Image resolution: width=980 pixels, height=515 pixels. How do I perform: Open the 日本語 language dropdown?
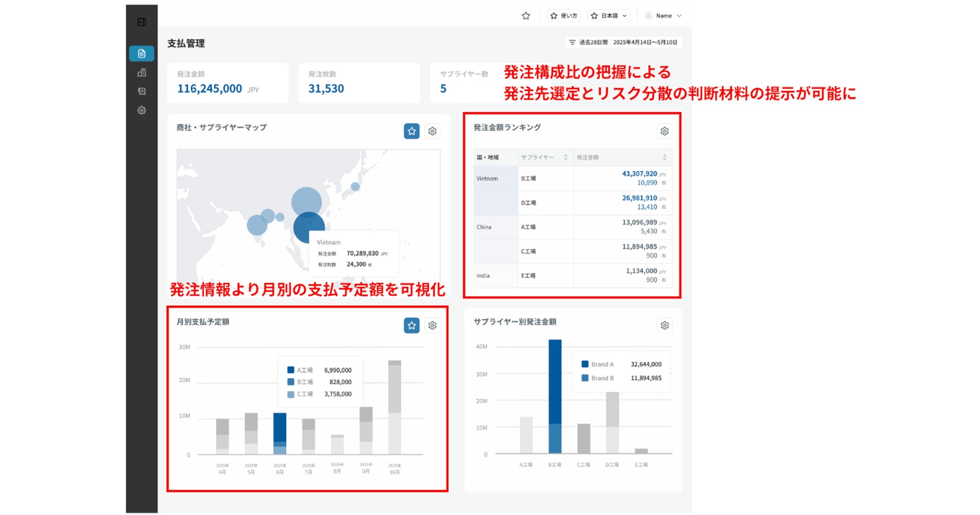[x=609, y=16]
